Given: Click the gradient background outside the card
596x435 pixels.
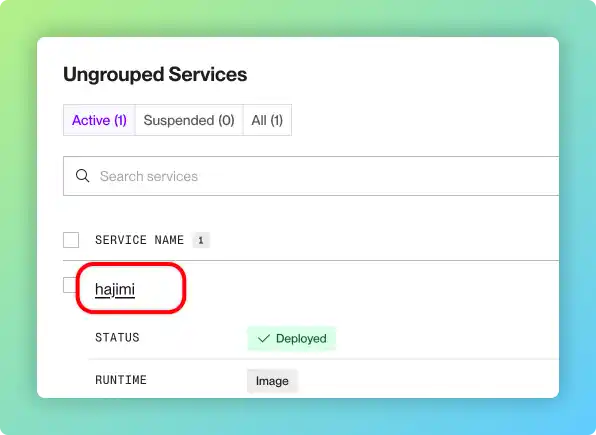Looking at the screenshot, I should coord(296,17).
